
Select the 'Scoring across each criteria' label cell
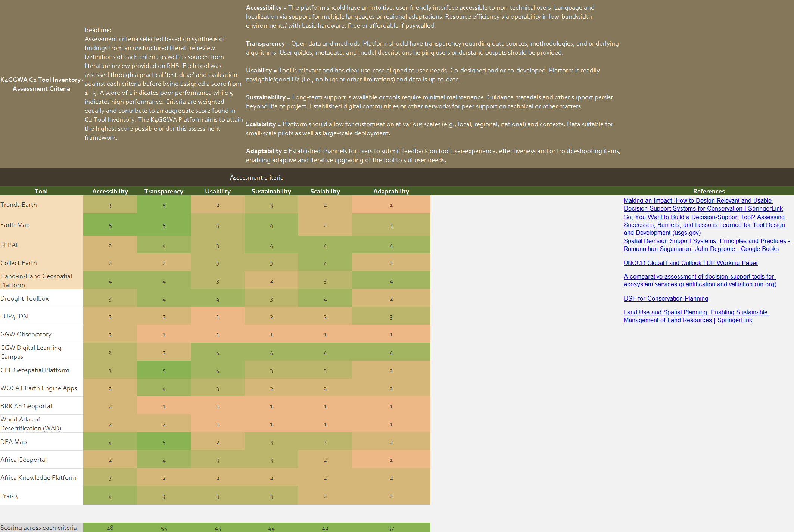(x=41, y=528)
